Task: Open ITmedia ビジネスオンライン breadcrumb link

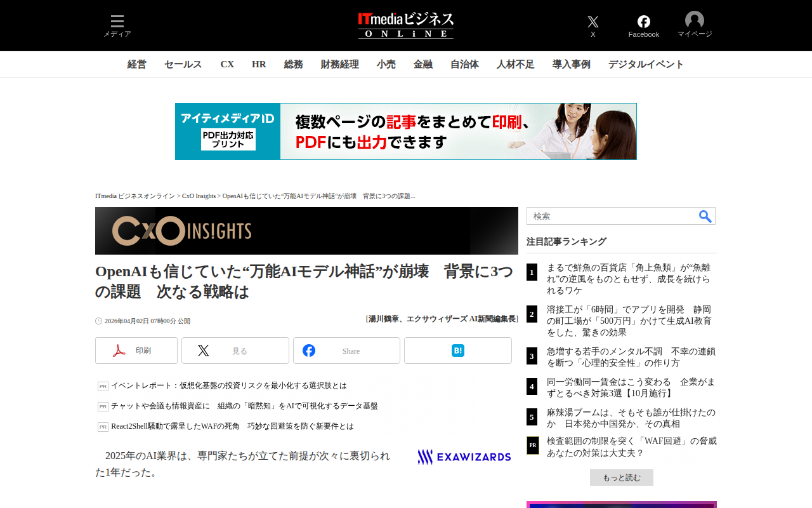Action: pos(135,196)
